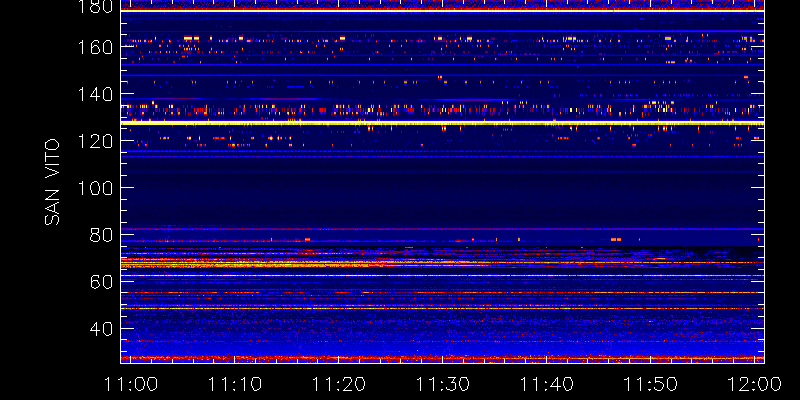Click the 40 frequency axis label

click(x=101, y=328)
